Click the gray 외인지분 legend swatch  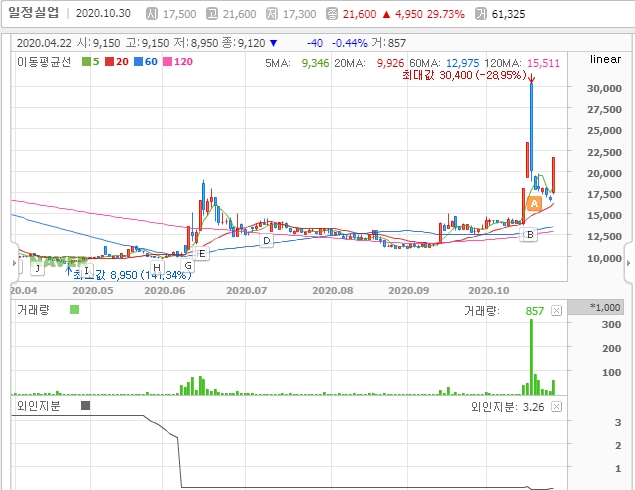[x=85, y=405]
